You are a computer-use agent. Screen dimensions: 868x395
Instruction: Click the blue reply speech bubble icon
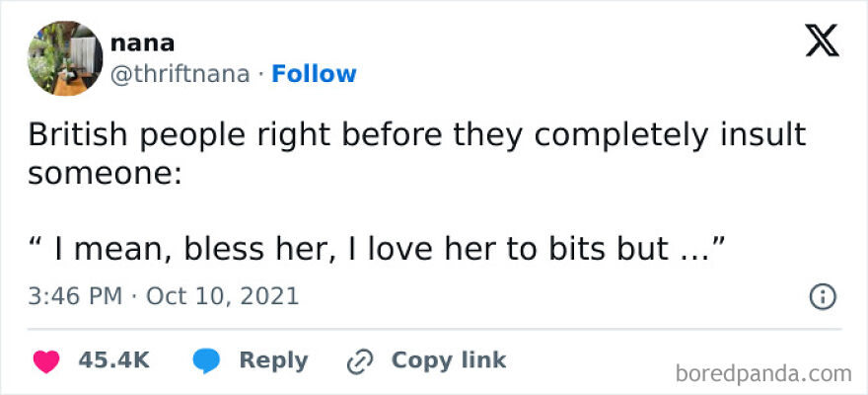(206, 361)
